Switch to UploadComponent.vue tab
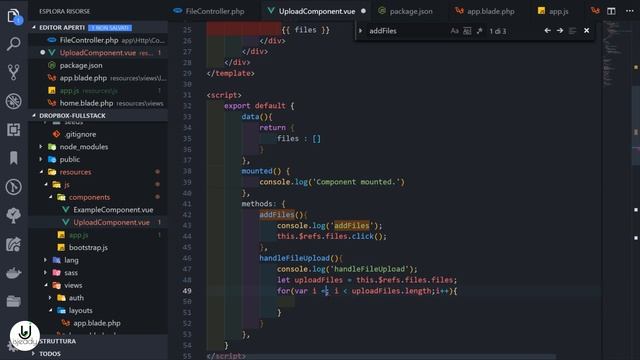The image size is (640, 360). pos(316,11)
